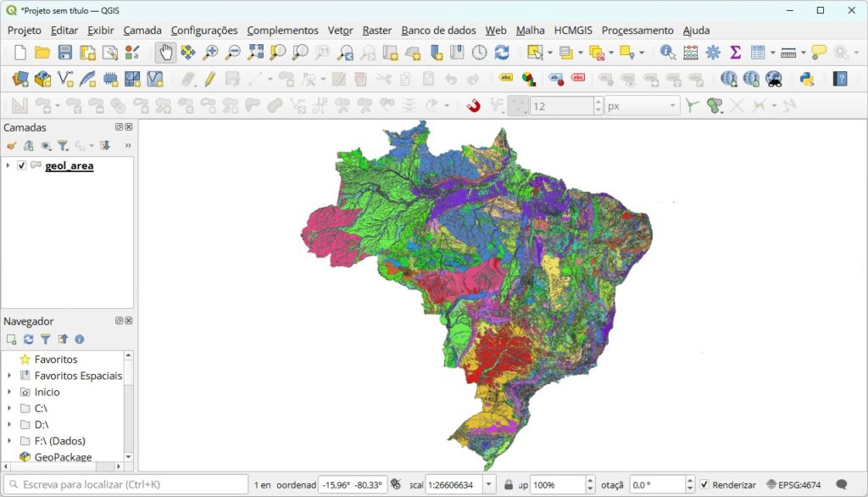Toggle snapping with the magnet icon

tap(471, 103)
